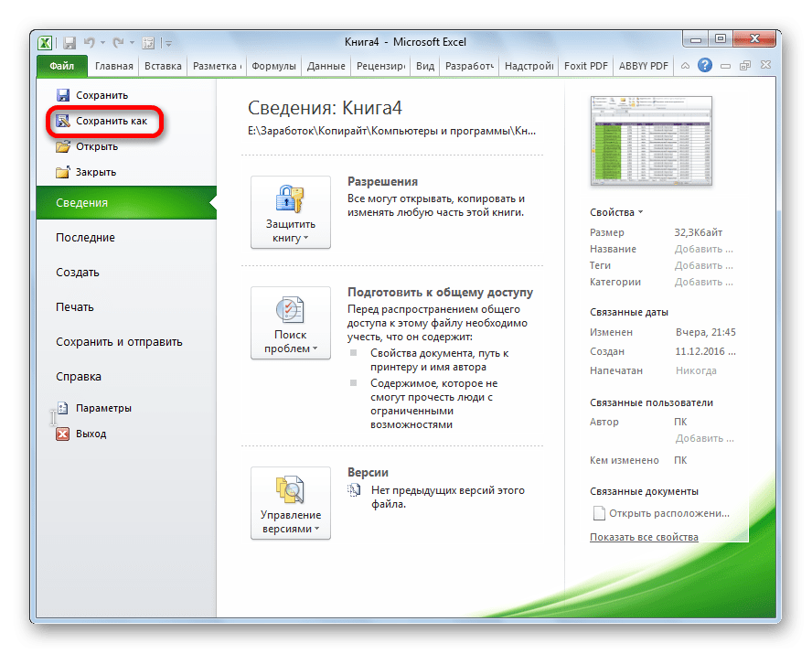Close the workbook with the ribbon X icon
The image size is (812, 654).
[766, 65]
